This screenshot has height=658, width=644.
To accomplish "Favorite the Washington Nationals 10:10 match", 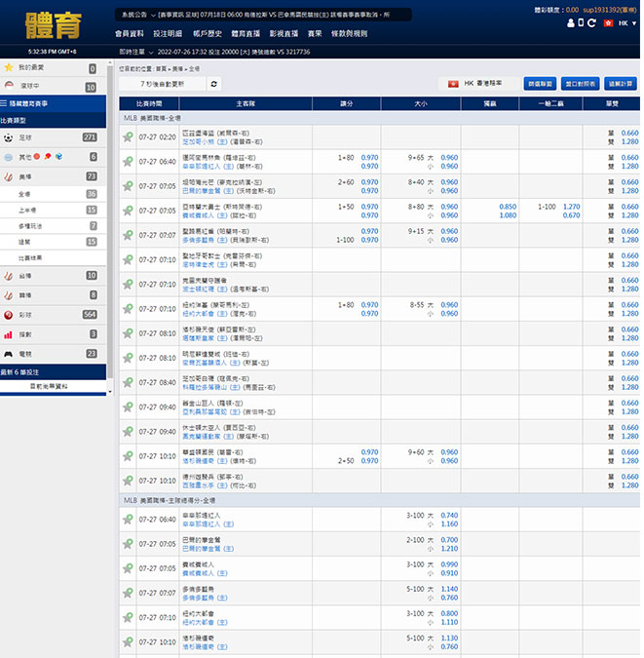I will coord(128,456).
